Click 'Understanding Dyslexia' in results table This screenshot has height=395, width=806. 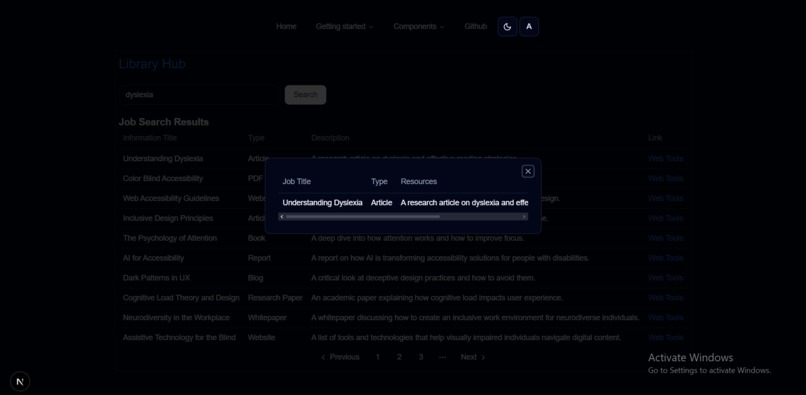point(163,158)
